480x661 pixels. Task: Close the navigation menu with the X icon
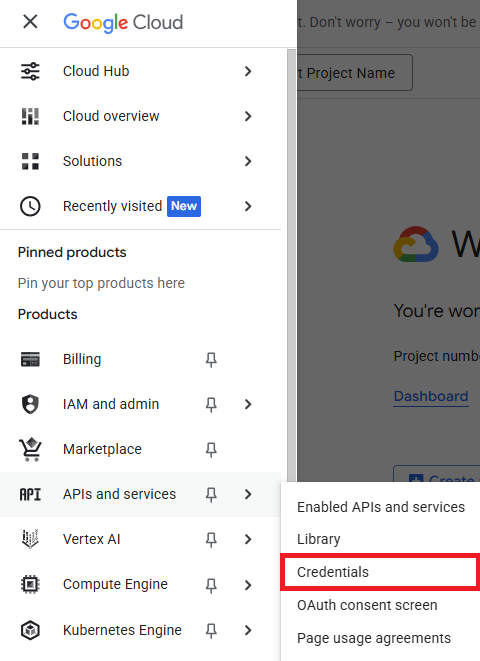point(30,21)
